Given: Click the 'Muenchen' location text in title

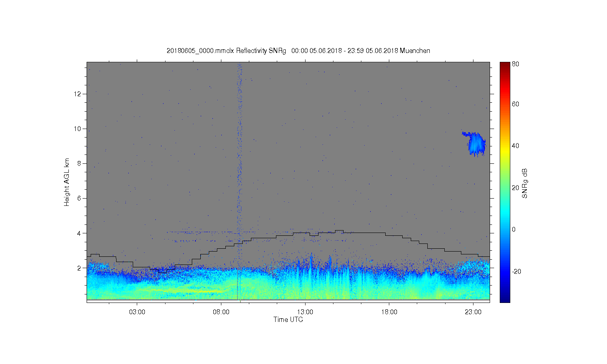Looking at the screenshot, I should point(415,51).
